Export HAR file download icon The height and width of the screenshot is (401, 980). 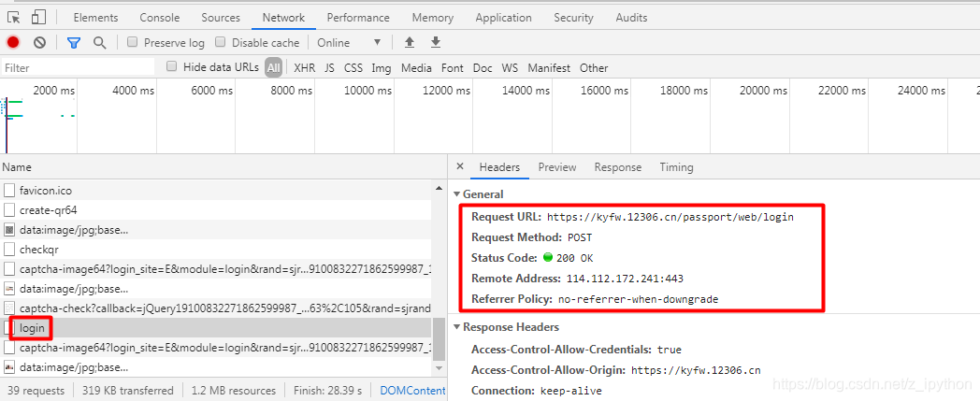click(436, 42)
